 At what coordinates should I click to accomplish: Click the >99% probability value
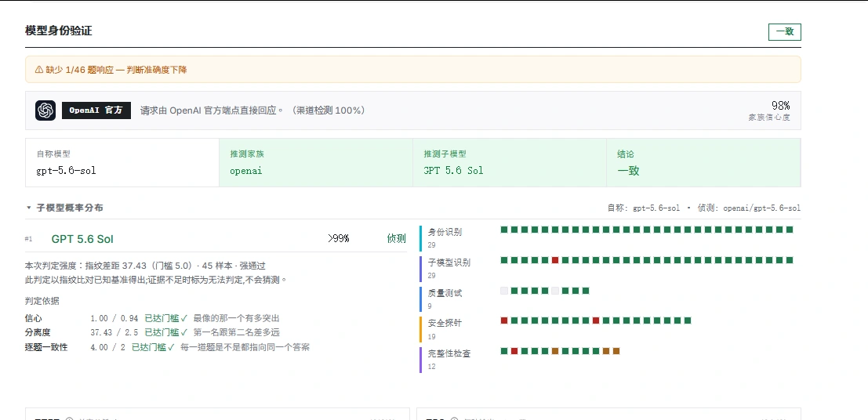pos(338,238)
